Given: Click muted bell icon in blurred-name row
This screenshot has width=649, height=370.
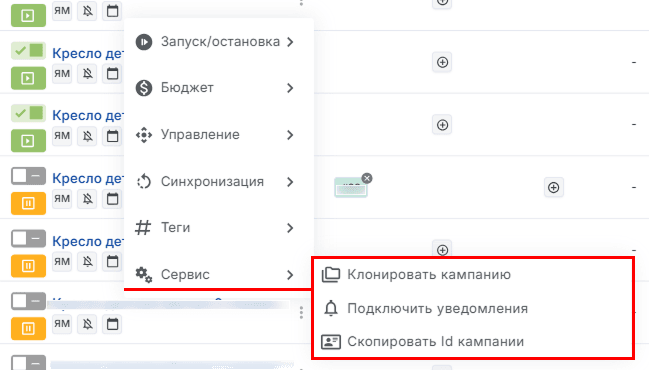Looking at the screenshot, I should (x=87, y=324).
